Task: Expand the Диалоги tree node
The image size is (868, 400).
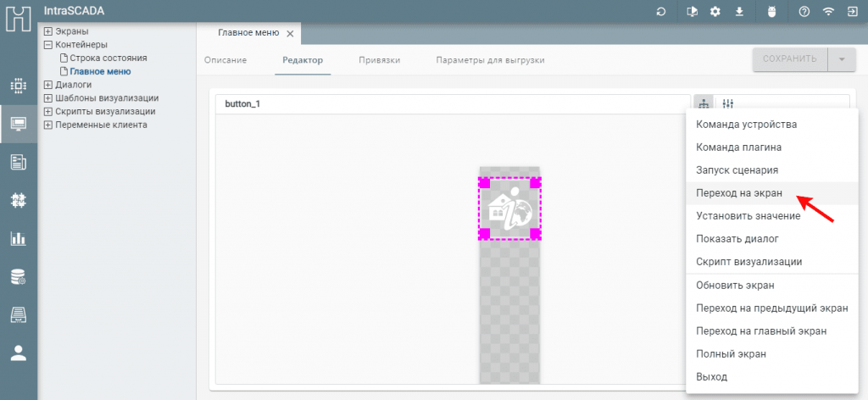Action: point(48,85)
